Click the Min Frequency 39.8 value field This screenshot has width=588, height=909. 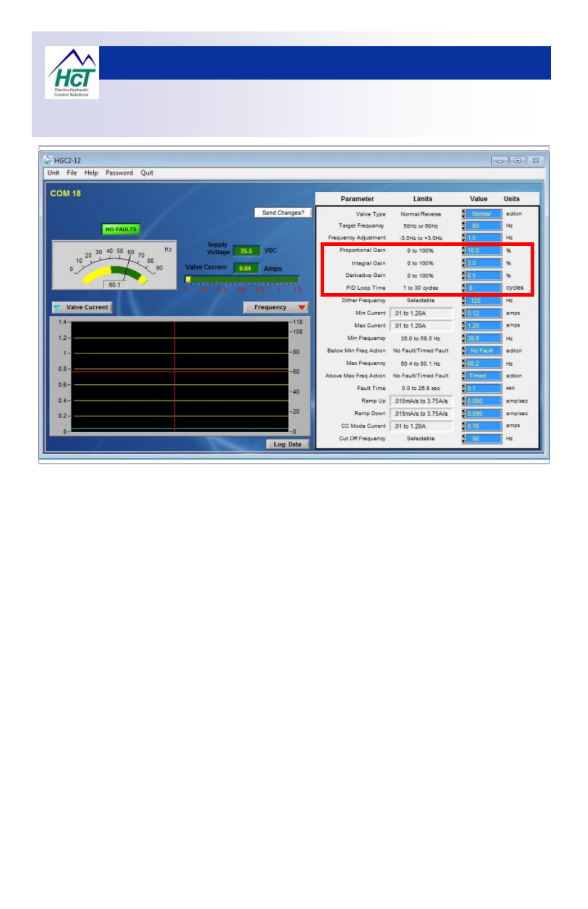coord(484,339)
